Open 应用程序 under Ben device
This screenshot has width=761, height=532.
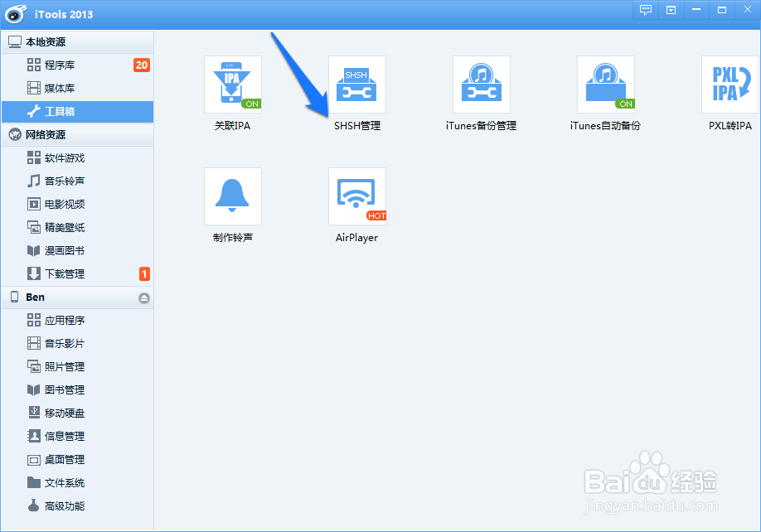pyautogui.click(x=78, y=320)
